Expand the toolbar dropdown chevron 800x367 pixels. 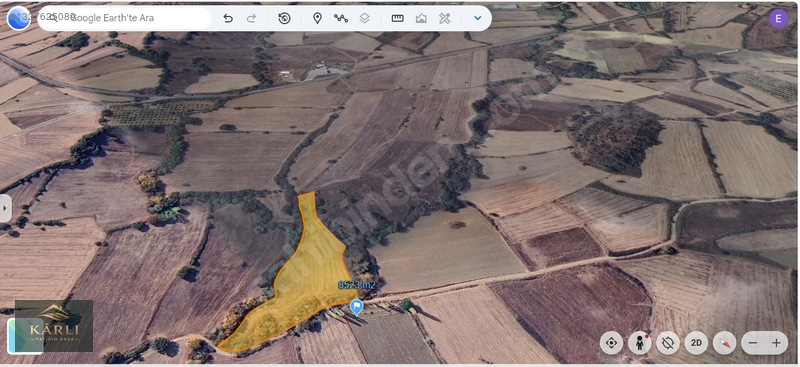pyautogui.click(x=478, y=18)
